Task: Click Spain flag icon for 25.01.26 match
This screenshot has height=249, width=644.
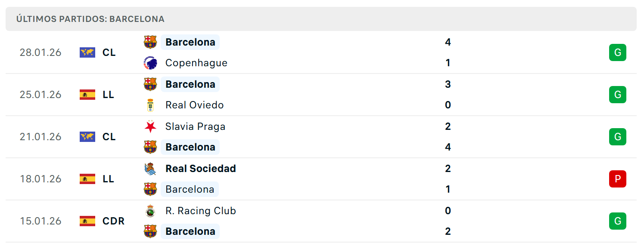Action: click(87, 95)
